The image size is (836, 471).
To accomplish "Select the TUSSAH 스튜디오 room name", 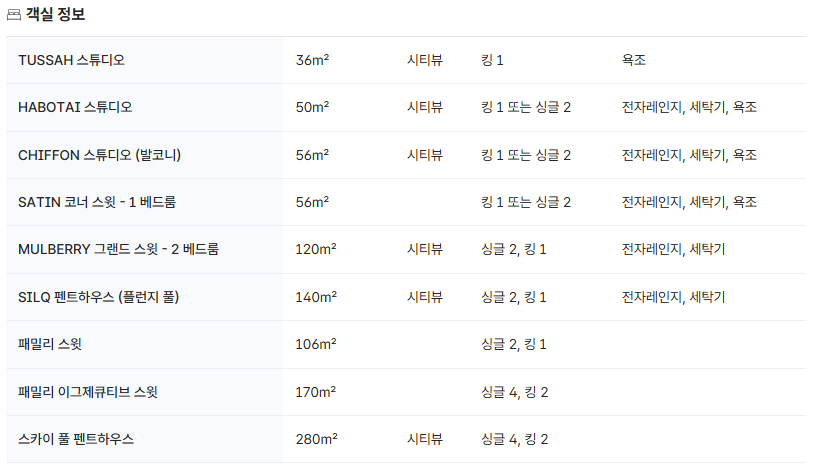I will click(x=71, y=60).
